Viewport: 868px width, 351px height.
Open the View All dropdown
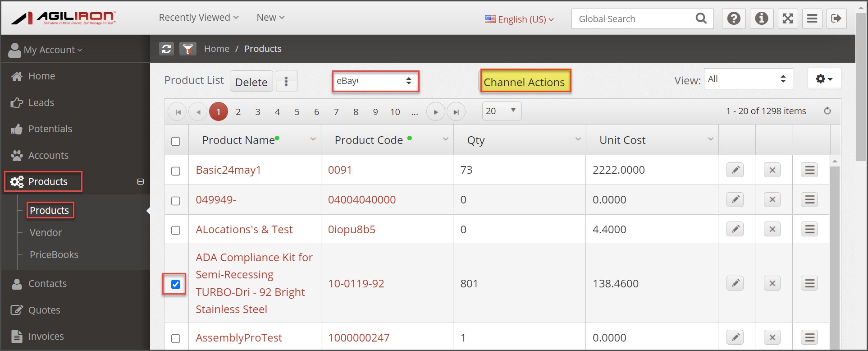click(748, 79)
